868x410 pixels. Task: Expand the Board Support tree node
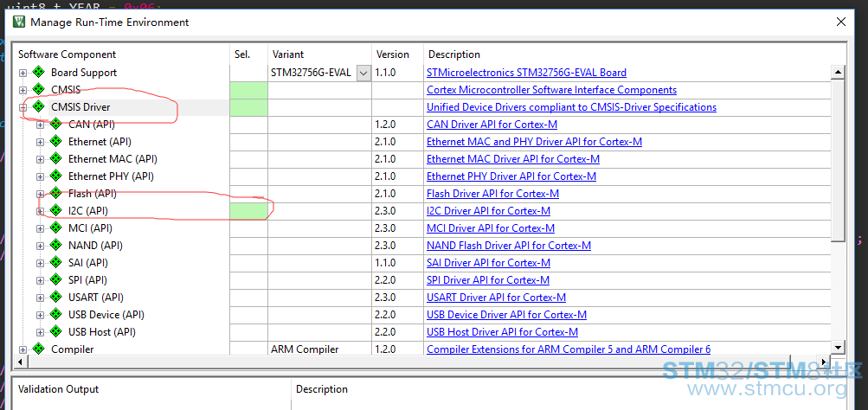click(23, 73)
